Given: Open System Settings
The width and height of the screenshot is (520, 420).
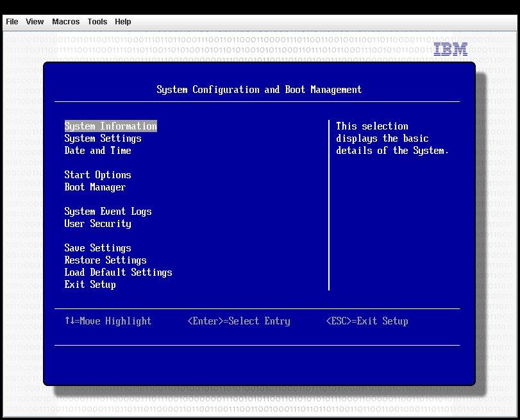Looking at the screenshot, I should (x=103, y=138).
